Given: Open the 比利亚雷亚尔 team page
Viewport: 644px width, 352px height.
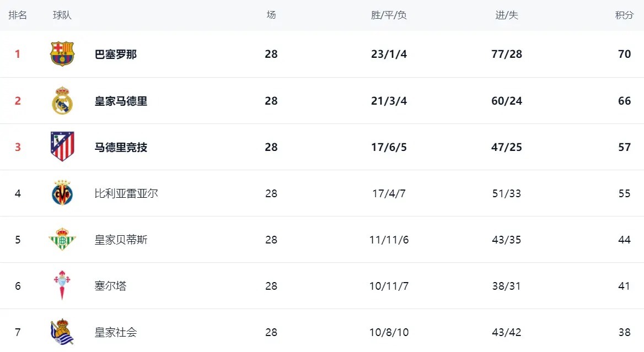Looking at the screenshot, I should tap(126, 194).
